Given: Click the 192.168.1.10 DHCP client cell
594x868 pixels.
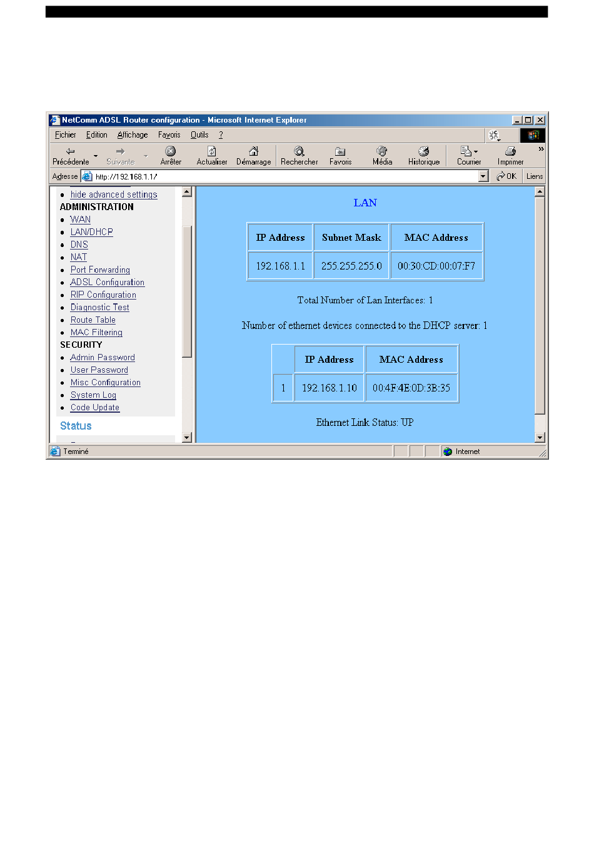Looking at the screenshot, I should 330,388.
